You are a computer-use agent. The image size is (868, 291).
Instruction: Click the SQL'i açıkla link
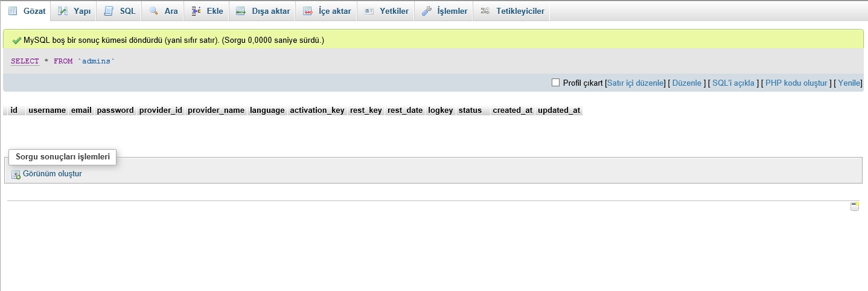pyautogui.click(x=735, y=83)
